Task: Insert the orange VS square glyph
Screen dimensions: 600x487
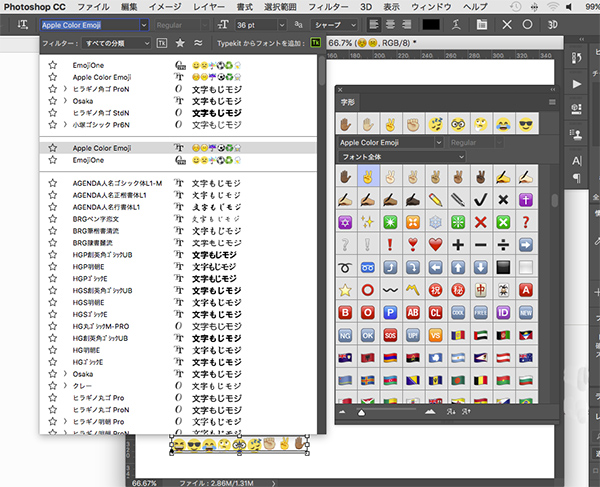Action: pos(435,335)
